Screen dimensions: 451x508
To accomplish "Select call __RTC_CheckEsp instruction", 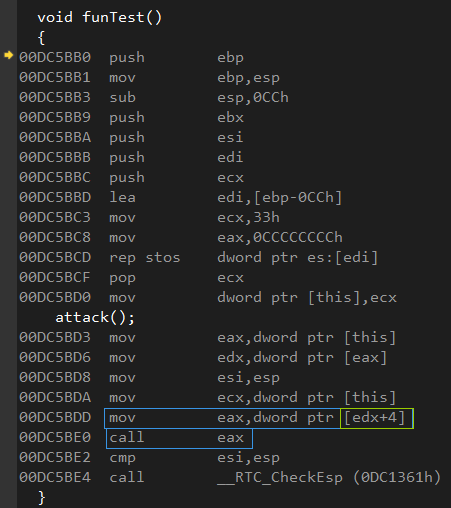I will click(275, 478).
